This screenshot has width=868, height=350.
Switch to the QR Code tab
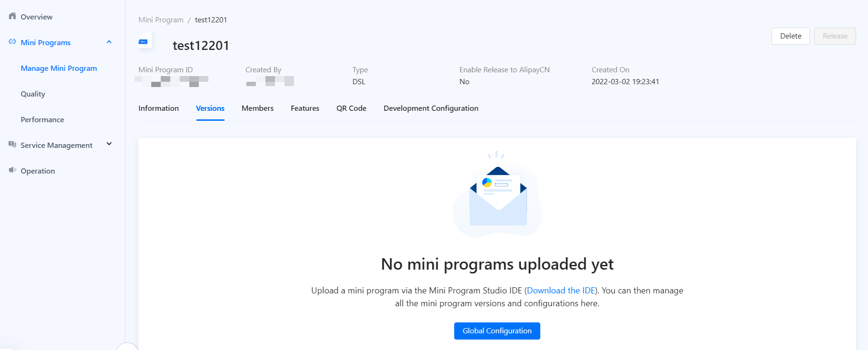pyautogui.click(x=351, y=108)
